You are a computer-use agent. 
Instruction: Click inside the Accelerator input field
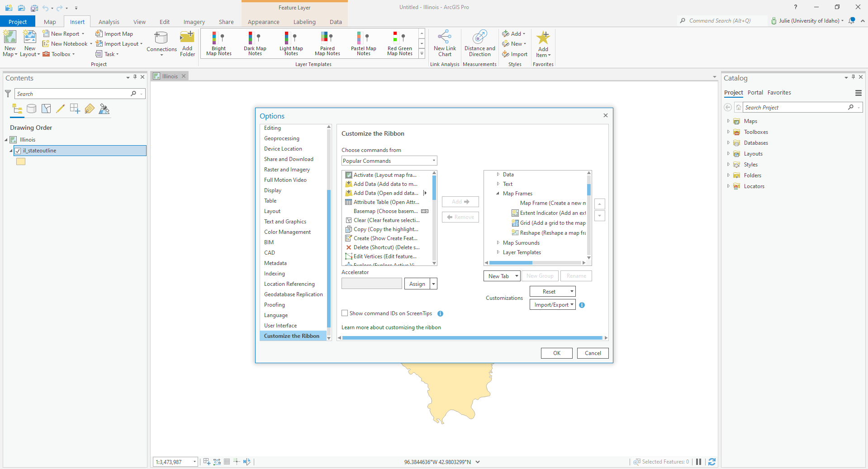click(x=371, y=284)
